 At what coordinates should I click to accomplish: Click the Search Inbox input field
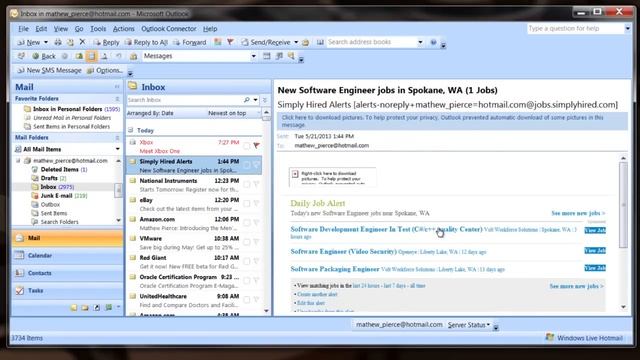pyautogui.click(x=185, y=100)
